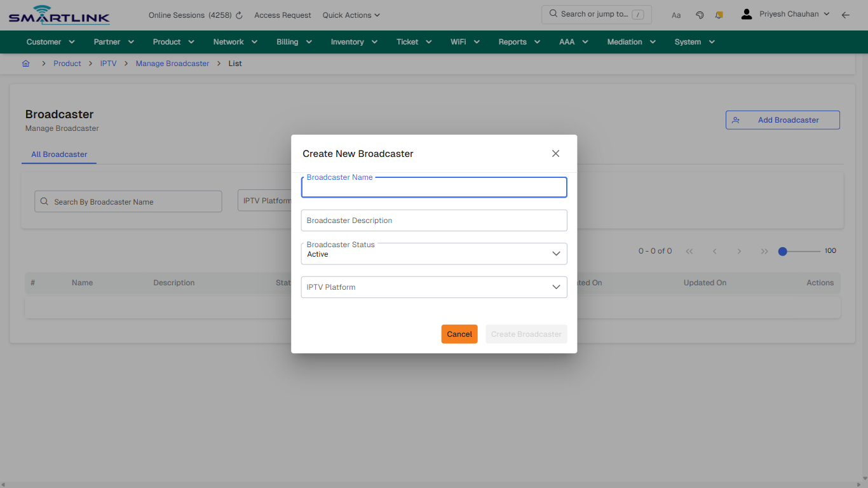Open the Broadcaster Status dropdown showing Active
The height and width of the screenshot is (488, 868).
click(434, 254)
